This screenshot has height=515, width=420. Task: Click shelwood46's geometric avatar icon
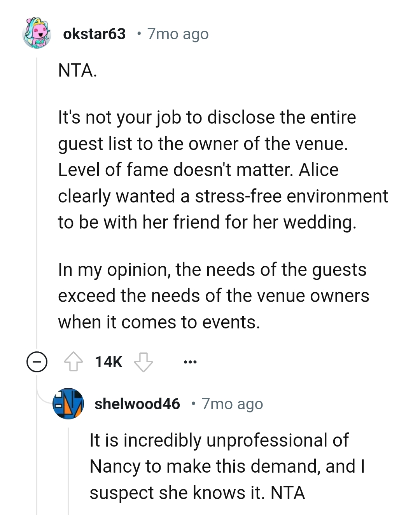coord(68,403)
